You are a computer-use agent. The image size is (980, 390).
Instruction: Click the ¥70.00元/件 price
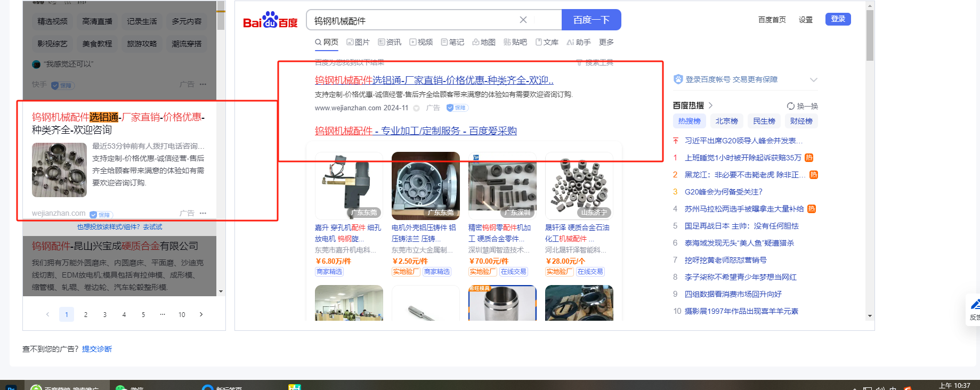489,261
